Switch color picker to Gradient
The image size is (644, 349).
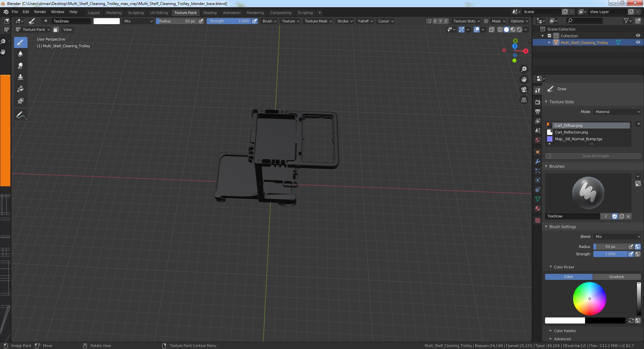click(x=616, y=277)
